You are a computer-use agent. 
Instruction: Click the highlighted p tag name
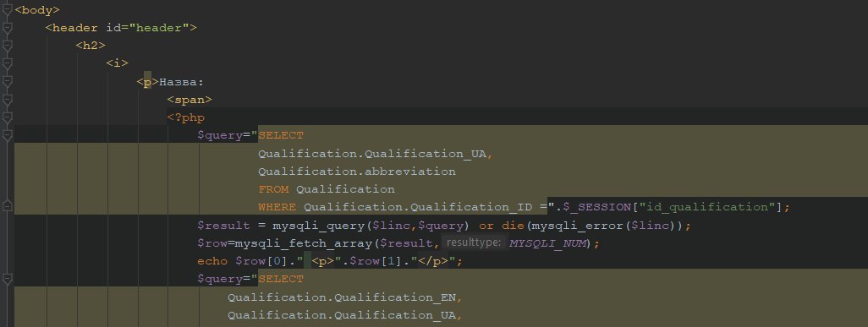[x=147, y=82]
